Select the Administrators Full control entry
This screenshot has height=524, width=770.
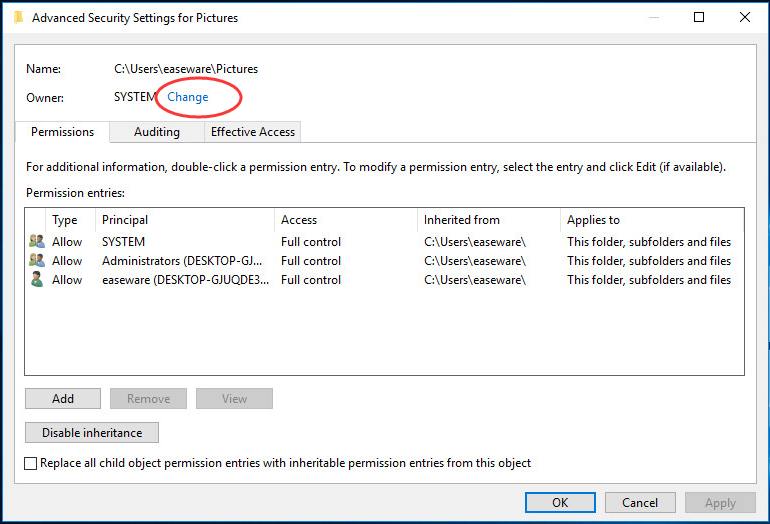tap(384, 260)
